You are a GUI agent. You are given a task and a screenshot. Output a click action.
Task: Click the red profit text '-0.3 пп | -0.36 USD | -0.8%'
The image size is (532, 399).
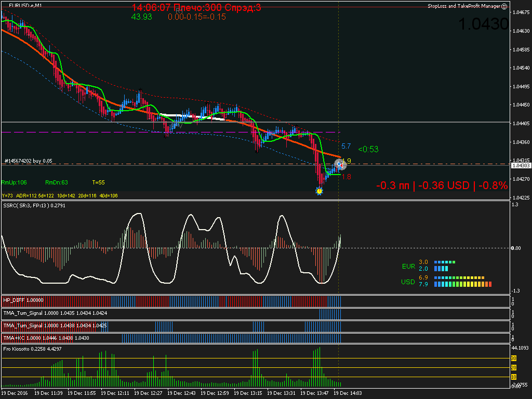(442, 185)
